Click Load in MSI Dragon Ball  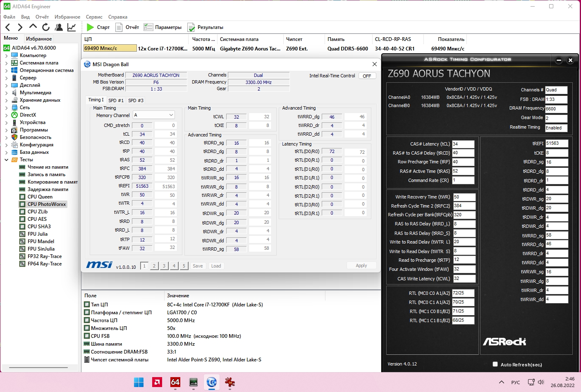click(216, 266)
